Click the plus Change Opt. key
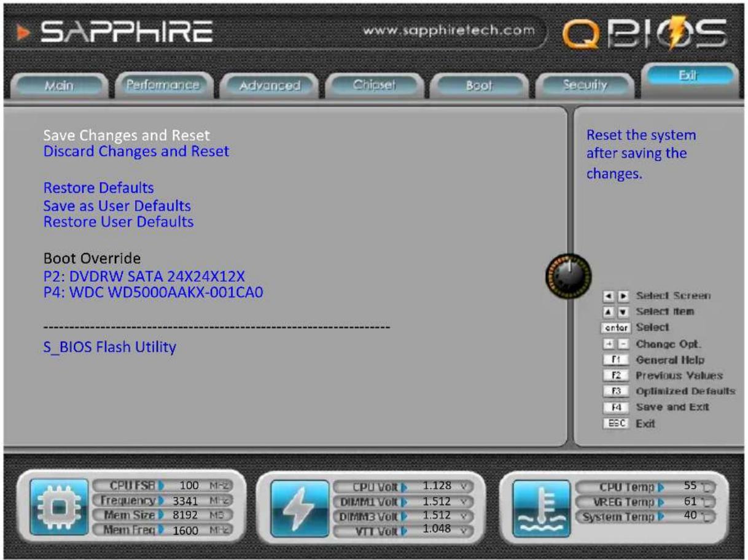Image resolution: width=748 pixels, height=560 pixels. click(x=609, y=344)
